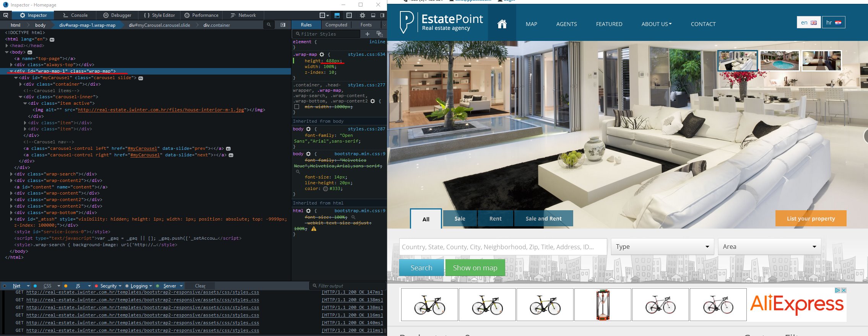
Task: Click the EstatePoint logo
Action: point(441,22)
